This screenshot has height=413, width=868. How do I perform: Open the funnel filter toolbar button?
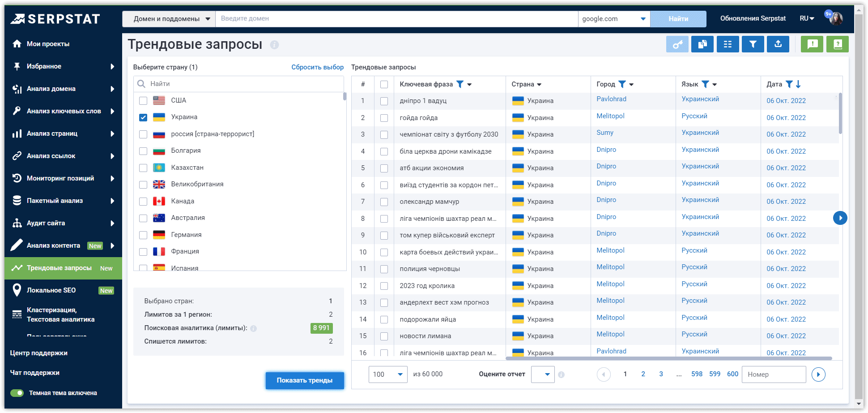click(x=753, y=44)
